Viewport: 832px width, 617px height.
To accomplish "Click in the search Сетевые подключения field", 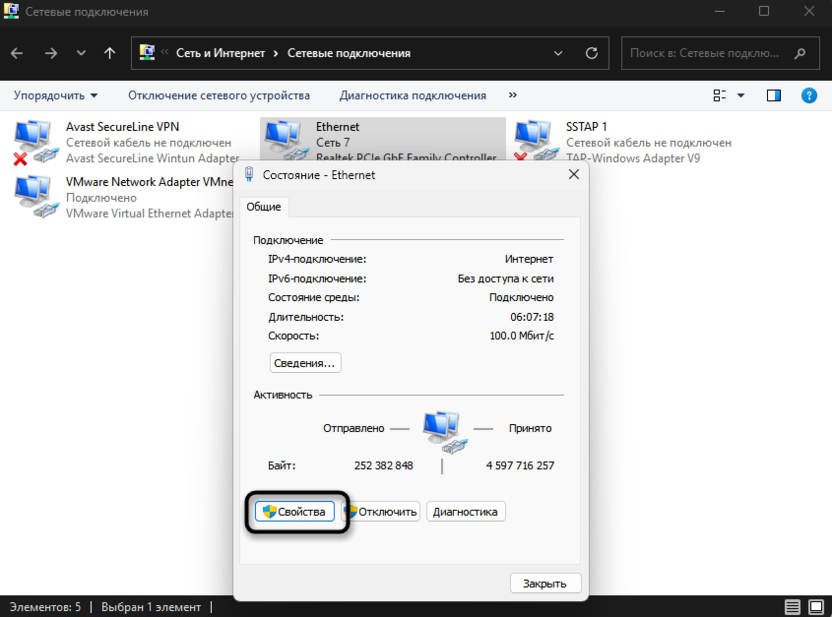I will click(705, 53).
